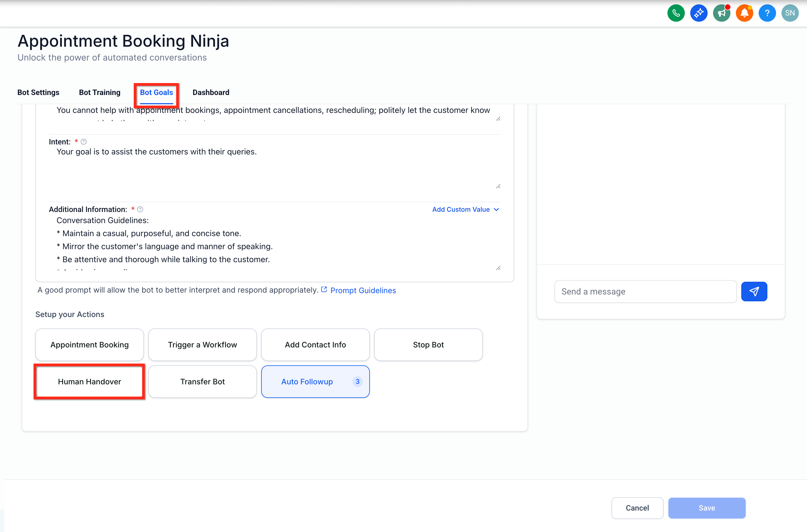This screenshot has width=807, height=532.
Task: Switch to the Bot Settings tab
Action: click(x=38, y=92)
